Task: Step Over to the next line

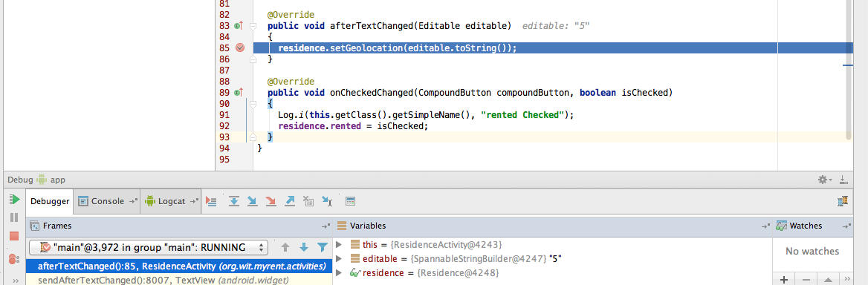Action: click(x=234, y=202)
